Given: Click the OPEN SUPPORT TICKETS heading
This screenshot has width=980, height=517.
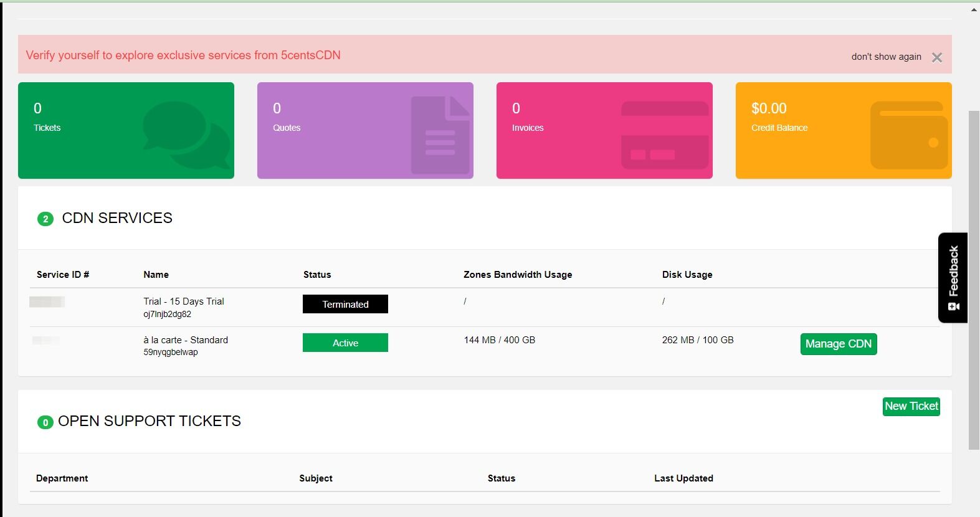Looking at the screenshot, I should pos(150,421).
